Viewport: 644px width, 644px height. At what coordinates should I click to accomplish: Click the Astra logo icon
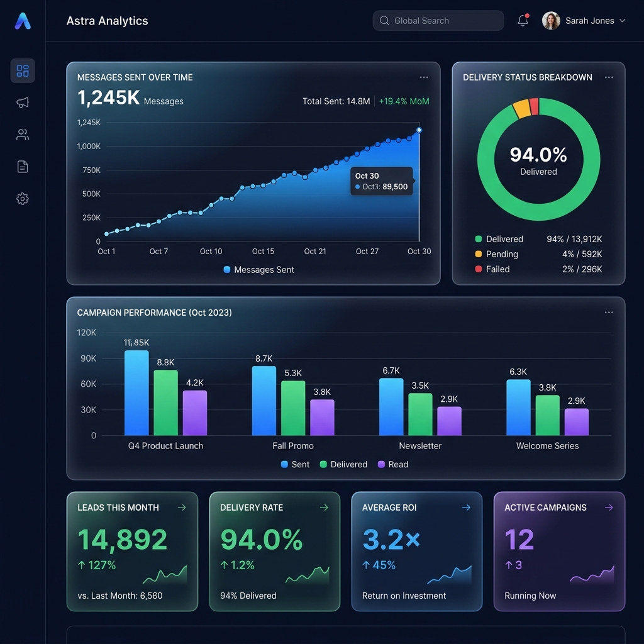tap(23, 21)
